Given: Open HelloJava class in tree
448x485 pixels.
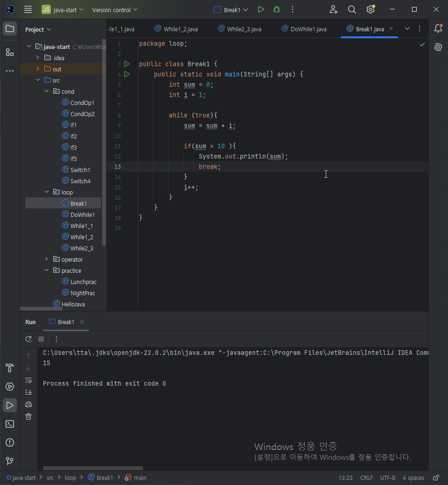Looking at the screenshot, I should 70,304.
